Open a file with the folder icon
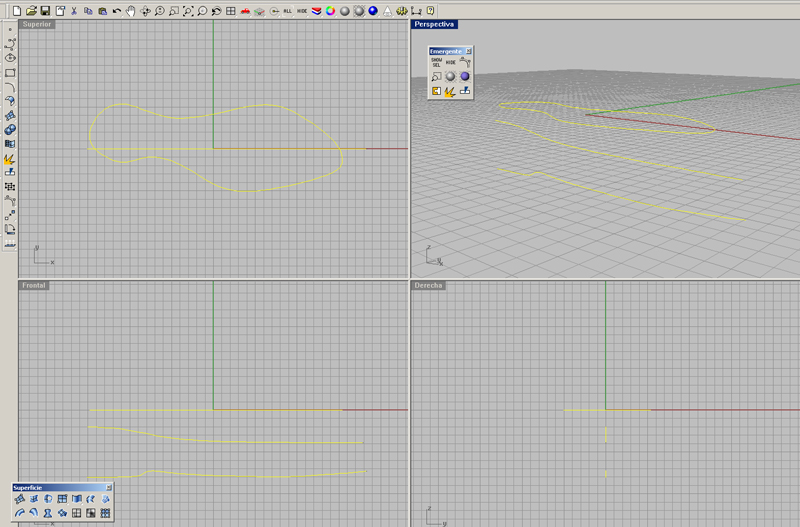 click(31, 11)
